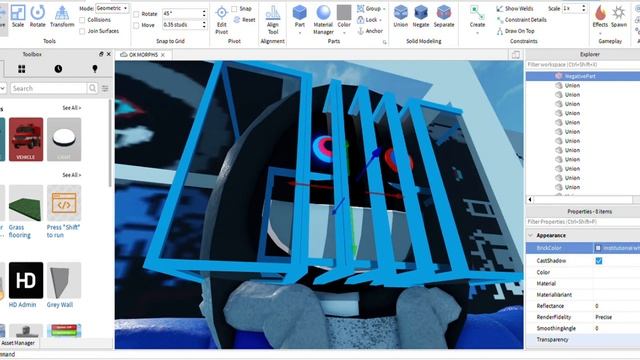The image size is (640, 360).
Task: Click the Toolbox vertical scrollbar
Action: coord(110,143)
